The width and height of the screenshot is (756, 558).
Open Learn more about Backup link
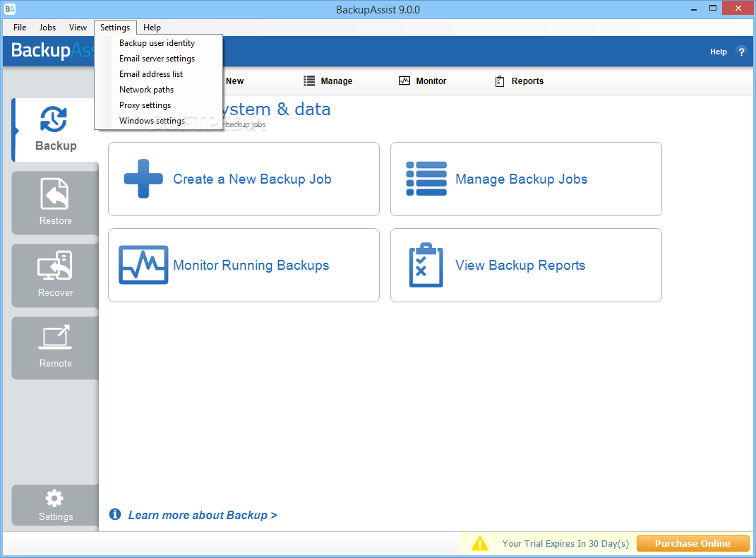pos(203,515)
